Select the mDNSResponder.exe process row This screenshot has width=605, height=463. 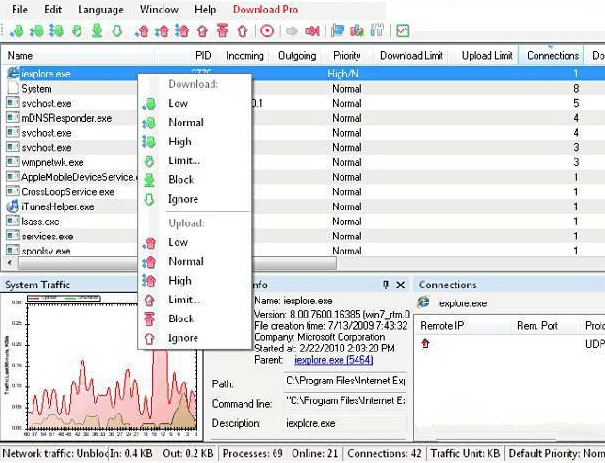tap(302, 118)
